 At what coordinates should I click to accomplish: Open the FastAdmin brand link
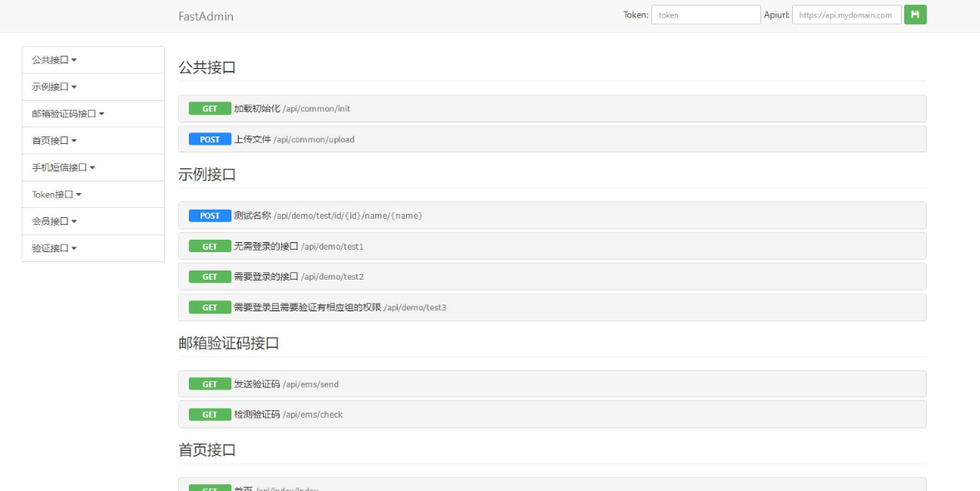pos(205,16)
